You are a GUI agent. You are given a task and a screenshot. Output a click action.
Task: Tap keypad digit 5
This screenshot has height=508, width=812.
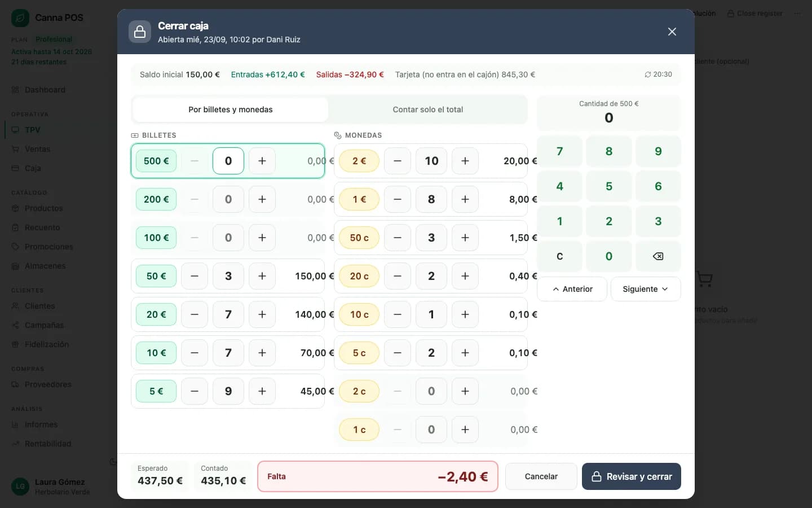pos(609,186)
